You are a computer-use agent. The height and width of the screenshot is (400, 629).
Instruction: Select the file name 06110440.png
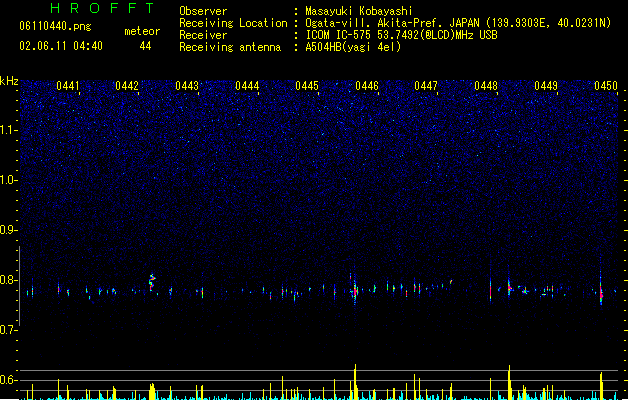coord(55,26)
